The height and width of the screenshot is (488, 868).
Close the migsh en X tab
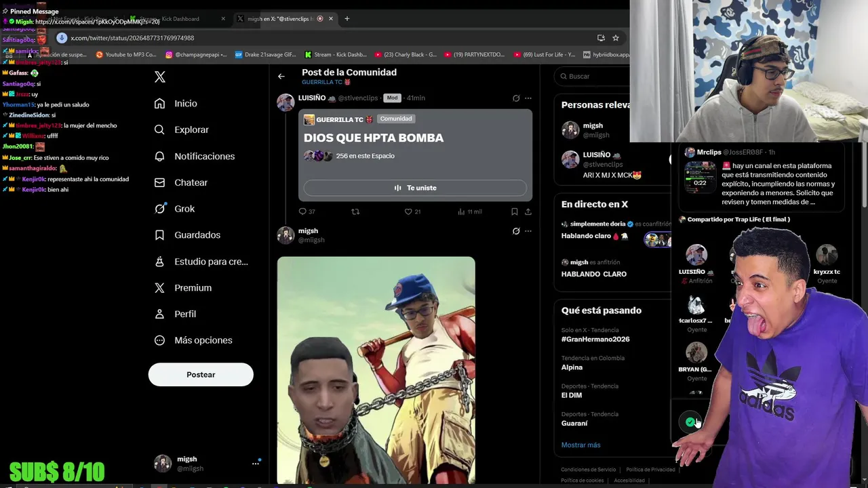332,19
